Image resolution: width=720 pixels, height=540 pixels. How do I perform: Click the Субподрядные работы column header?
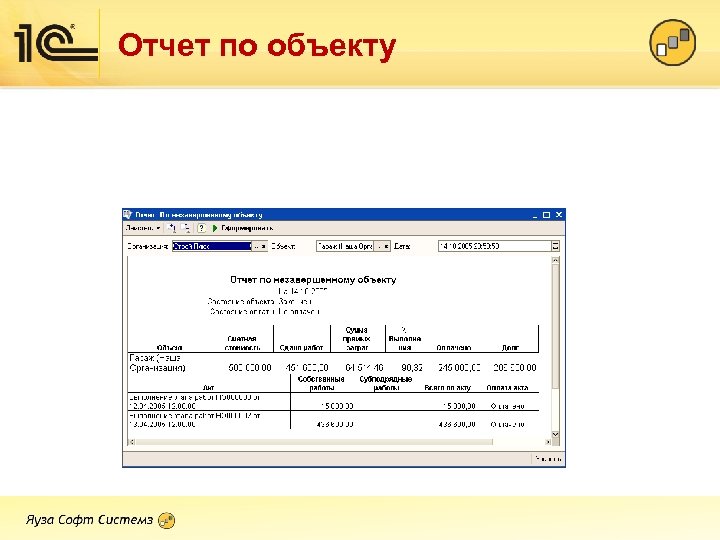[386, 383]
